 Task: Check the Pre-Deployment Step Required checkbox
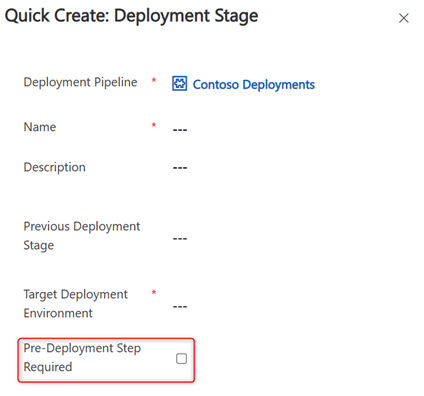(181, 359)
